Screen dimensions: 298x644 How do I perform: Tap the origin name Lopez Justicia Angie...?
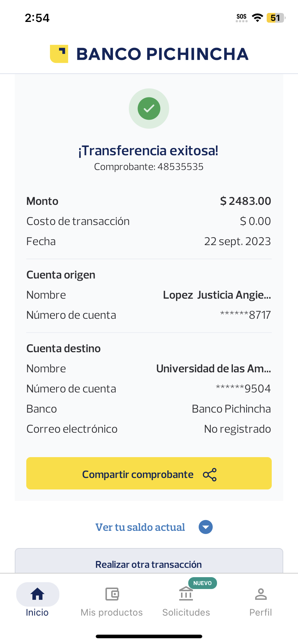217,295
